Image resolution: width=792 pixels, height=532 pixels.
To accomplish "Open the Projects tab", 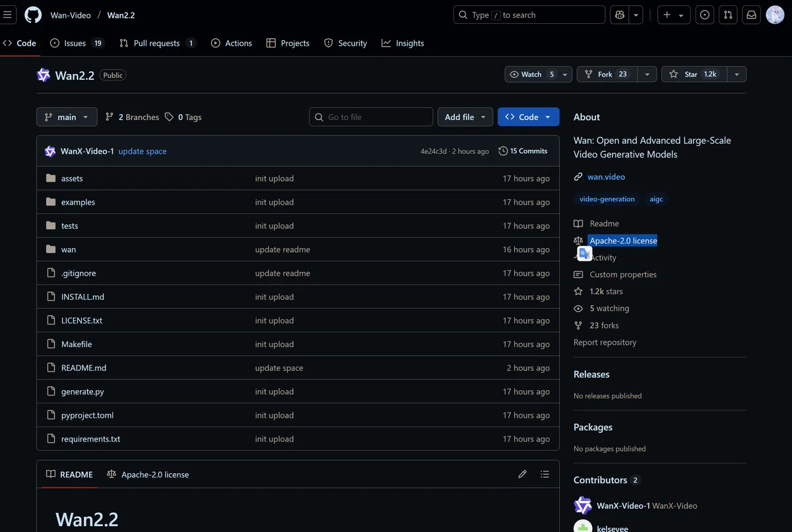I will point(288,43).
